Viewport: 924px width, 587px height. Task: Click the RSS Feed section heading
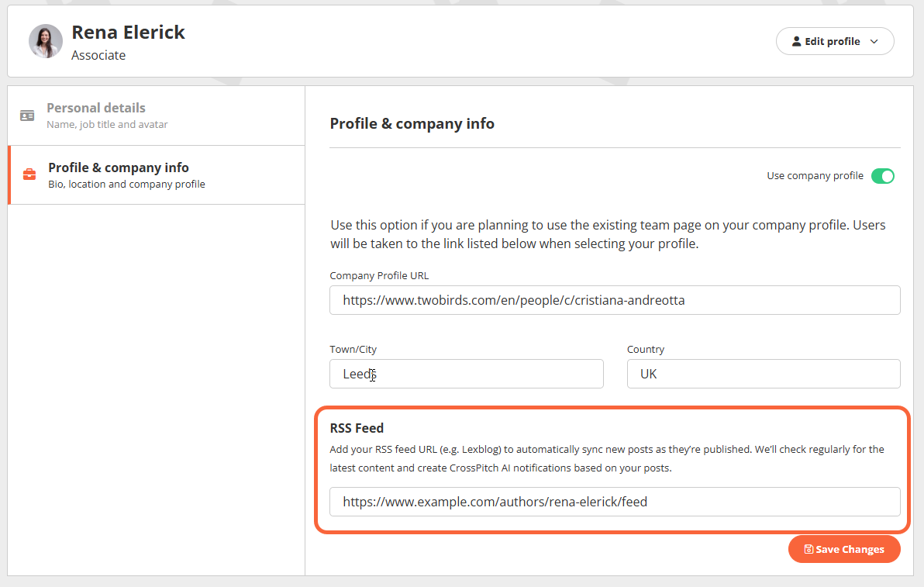pos(357,428)
